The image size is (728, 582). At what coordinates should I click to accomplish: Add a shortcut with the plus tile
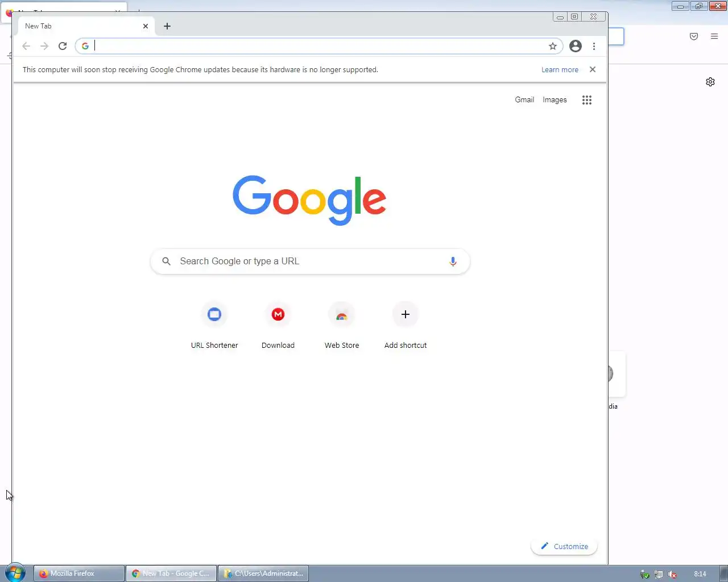(x=406, y=326)
